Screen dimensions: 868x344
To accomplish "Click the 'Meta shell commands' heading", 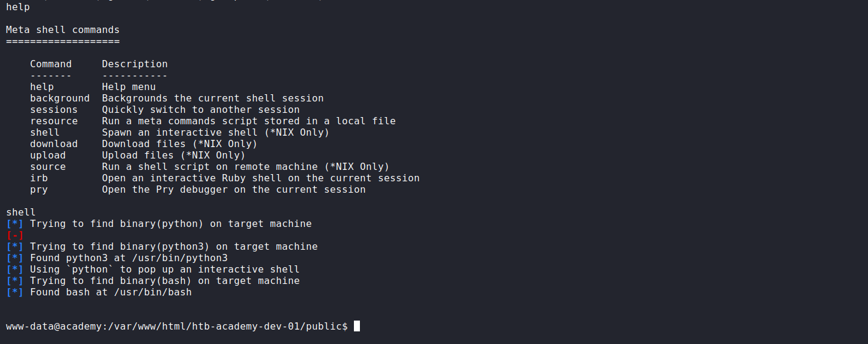I will point(63,30).
